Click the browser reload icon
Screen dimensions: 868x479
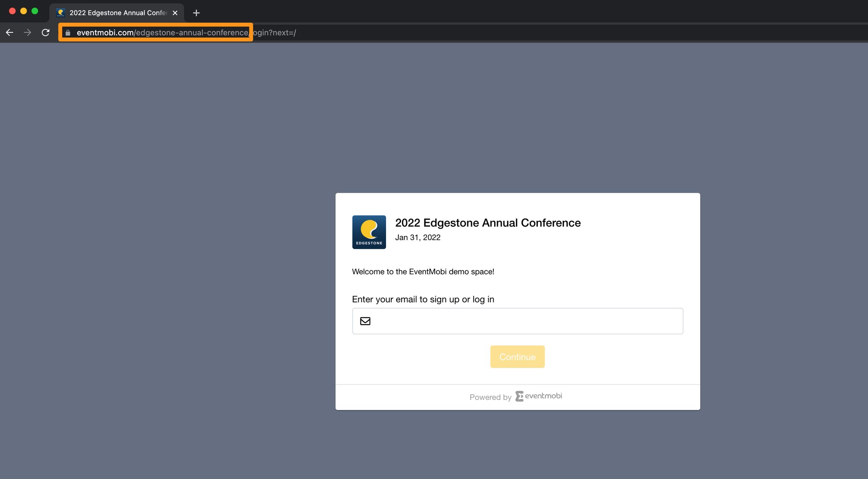45,32
